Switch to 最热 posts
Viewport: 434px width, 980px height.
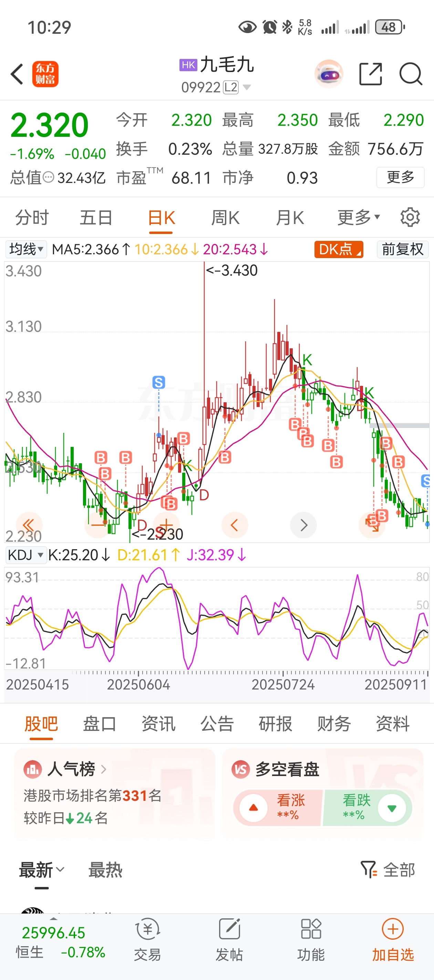[x=105, y=870]
